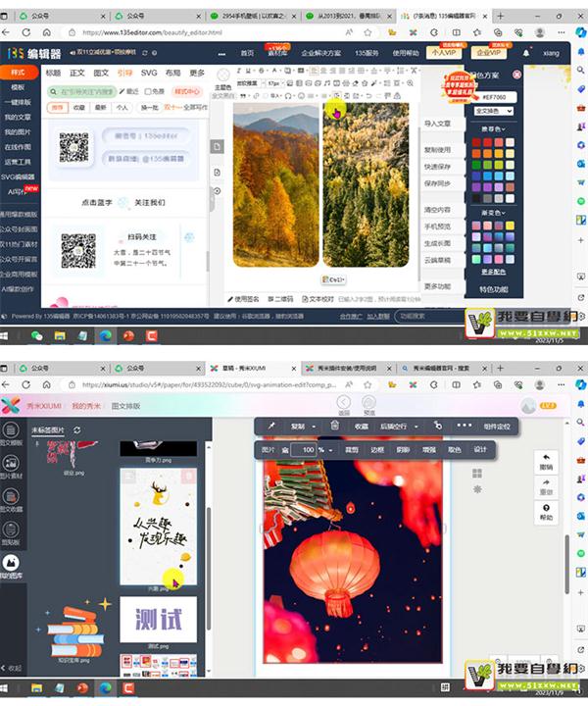The image size is (588, 706).
Task: Click 取色 in the Xiumi image toolbar
Action: coord(455,450)
